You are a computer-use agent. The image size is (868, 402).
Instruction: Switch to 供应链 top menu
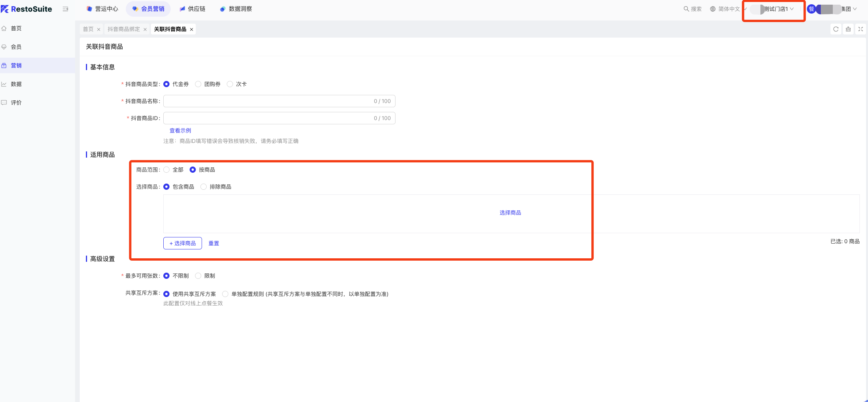(x=192, y=9)
